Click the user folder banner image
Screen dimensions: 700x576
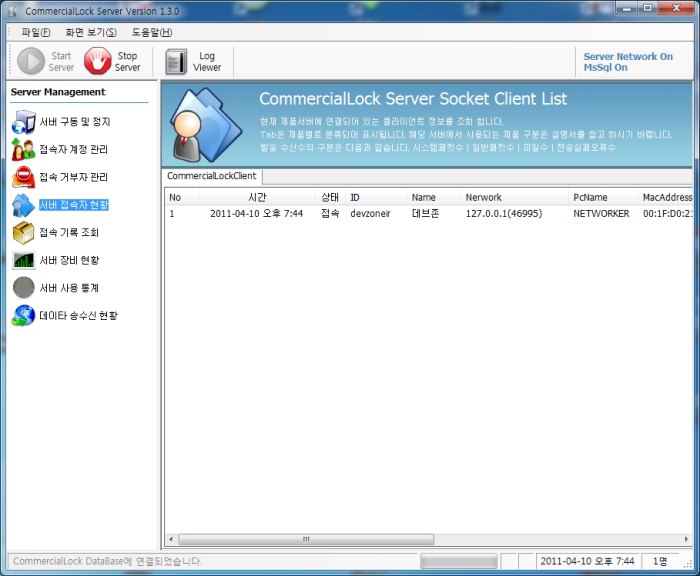pyautogui.click(x=205, y=125)
